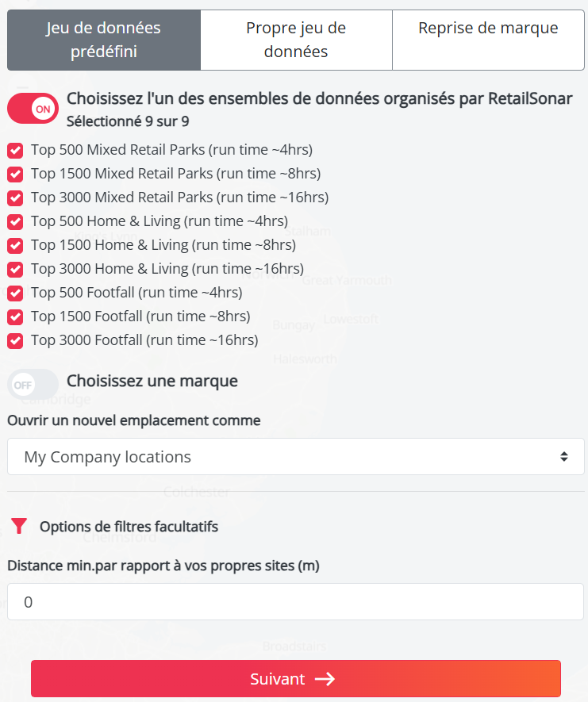Click the red filter funnel icon
This screenshot has height=702, width=588.
coord(19,526)
